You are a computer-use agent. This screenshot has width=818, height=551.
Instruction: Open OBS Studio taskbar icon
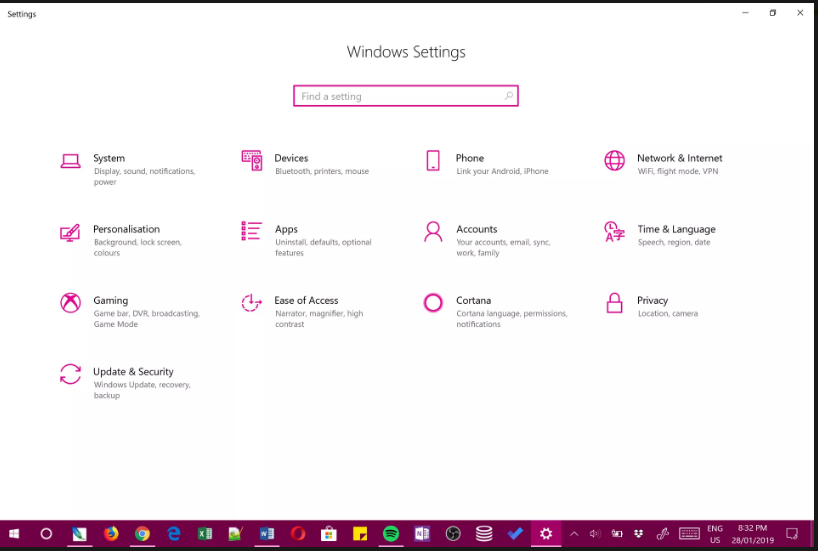tap(453, 534)
